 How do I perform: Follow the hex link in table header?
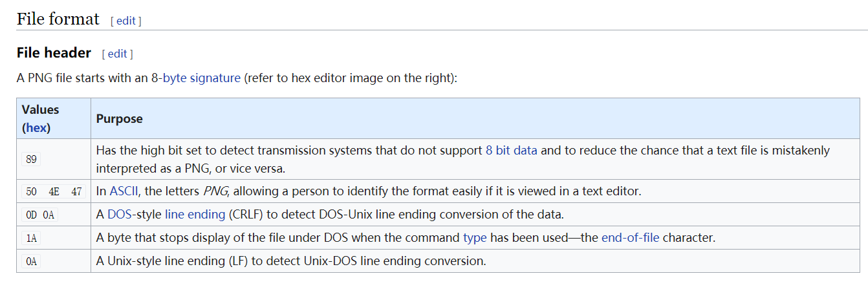36,128
